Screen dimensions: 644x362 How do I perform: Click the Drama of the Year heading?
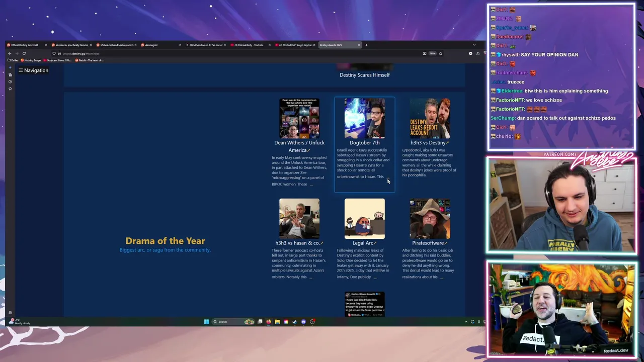coord(165,241)
